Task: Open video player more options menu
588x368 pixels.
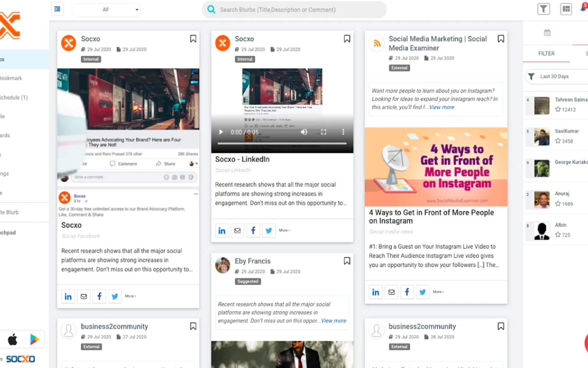Action: point(343,132)
